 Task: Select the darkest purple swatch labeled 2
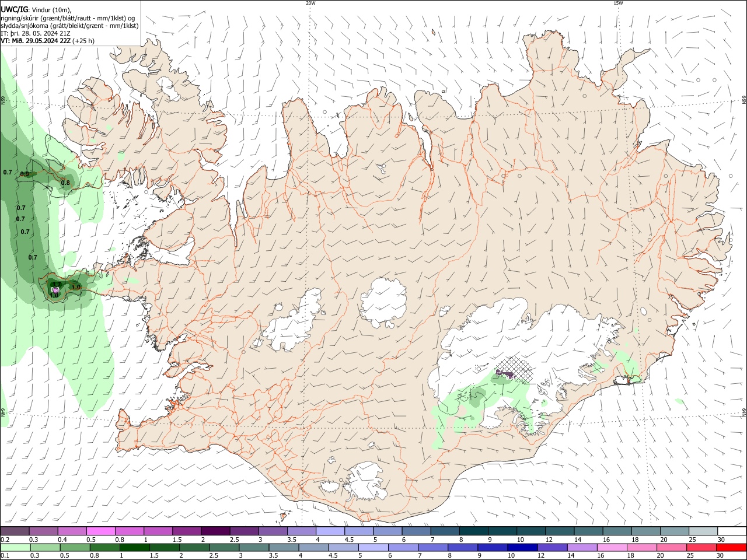tap(215, 531)
